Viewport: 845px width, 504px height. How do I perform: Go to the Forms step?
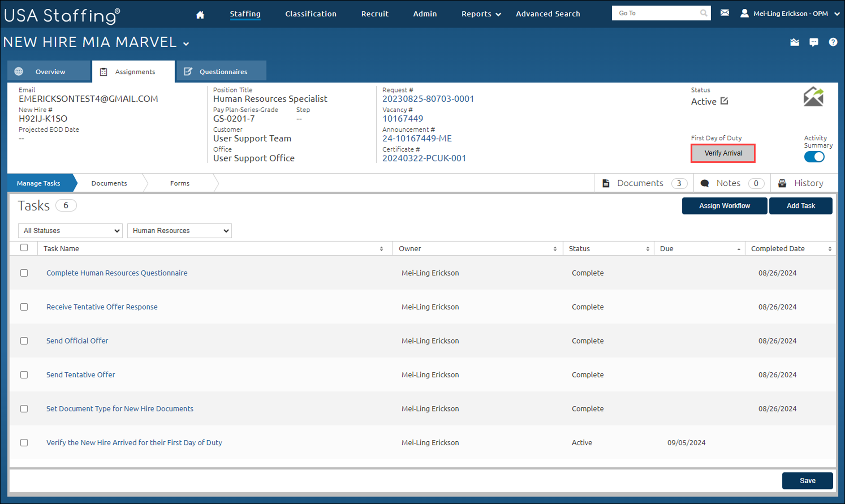point(180,183)
